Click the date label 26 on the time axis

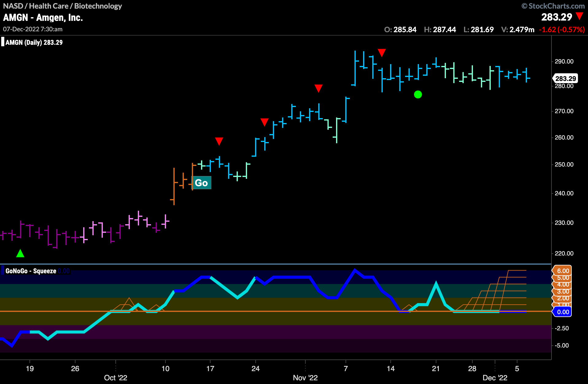(75, 368)
